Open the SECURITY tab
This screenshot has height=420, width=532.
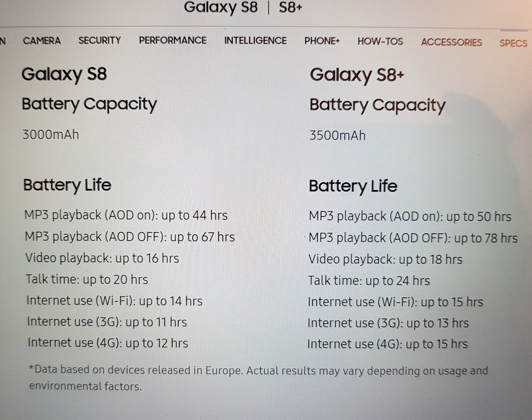100,40
